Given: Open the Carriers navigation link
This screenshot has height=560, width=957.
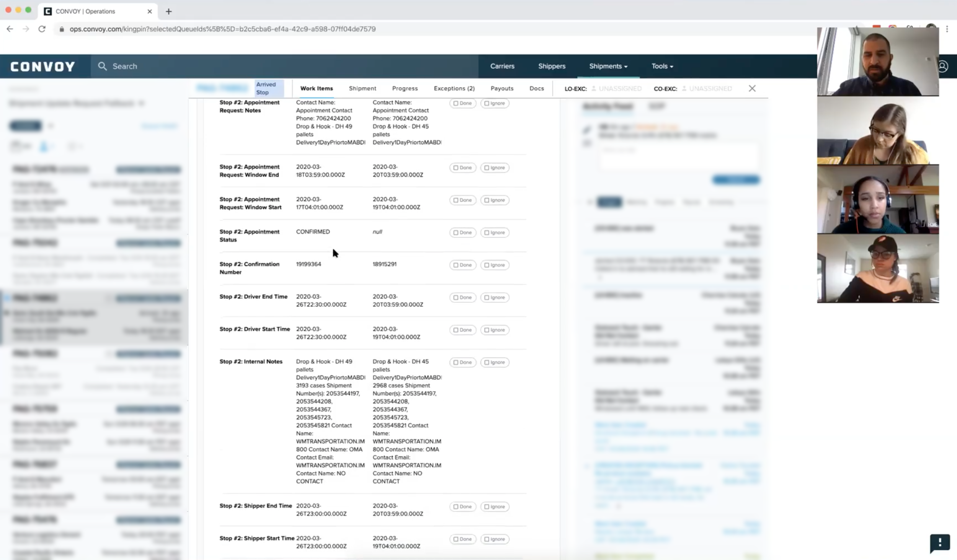Looking at the screenshot, I should [x=502, y=66].
